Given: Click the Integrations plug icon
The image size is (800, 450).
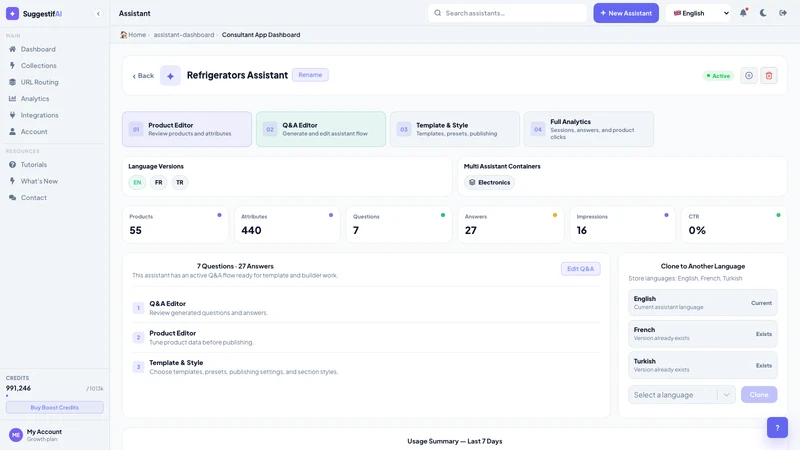Looking at the screenshot, I should coord(12,115).
